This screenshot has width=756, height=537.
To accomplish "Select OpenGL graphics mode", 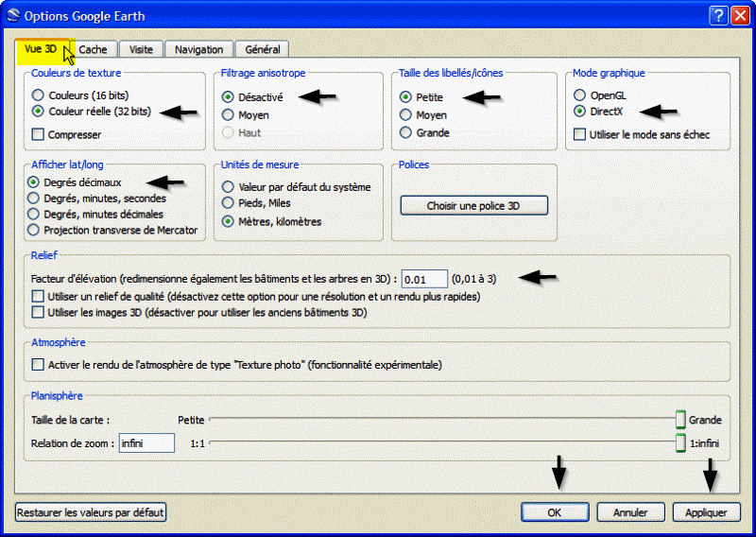I will 579,95.
